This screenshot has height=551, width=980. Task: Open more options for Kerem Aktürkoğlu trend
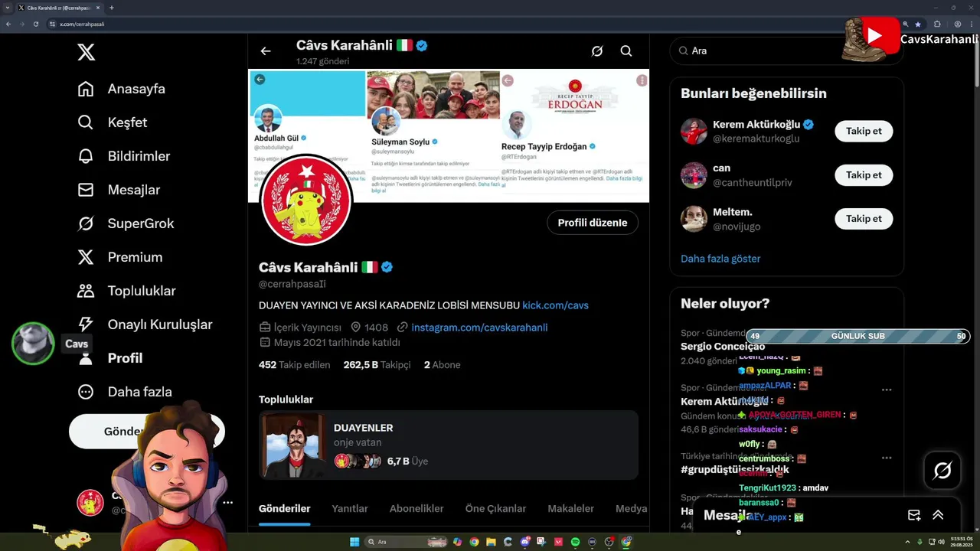click(887, 390)
